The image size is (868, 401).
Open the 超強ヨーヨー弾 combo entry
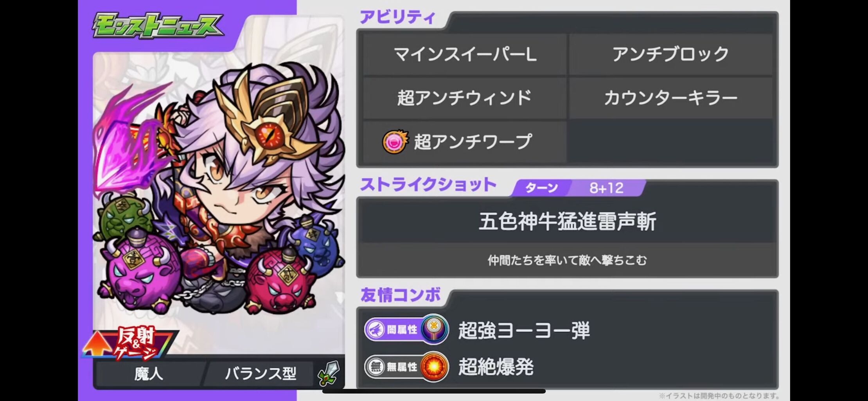[524, 330]
